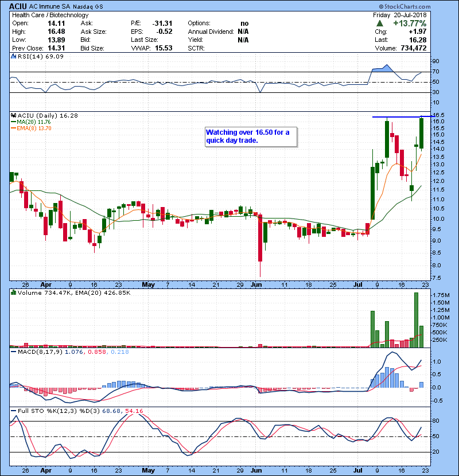This screenshot has height=476, width=459.
Task: Click the 16.5 label on the price axis
Action: click(439, 115)
